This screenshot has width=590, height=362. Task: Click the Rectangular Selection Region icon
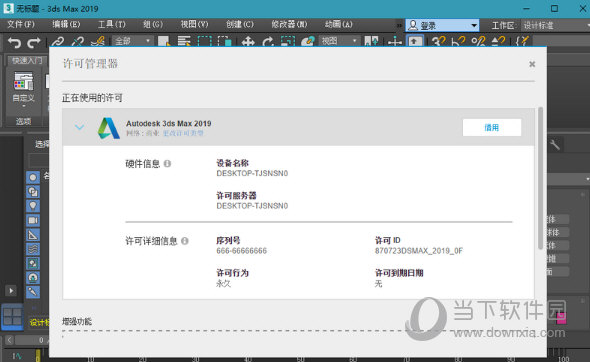point(204,41)
